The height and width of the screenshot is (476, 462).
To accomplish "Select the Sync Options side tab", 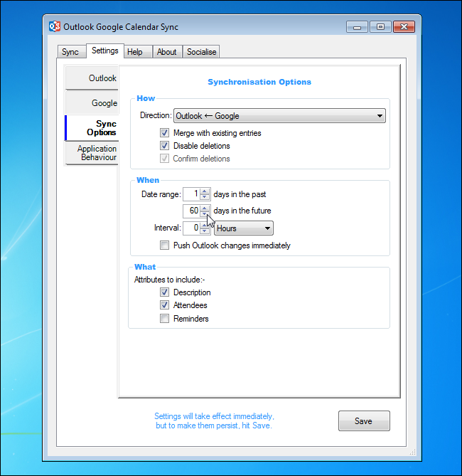I will [92, 128].
